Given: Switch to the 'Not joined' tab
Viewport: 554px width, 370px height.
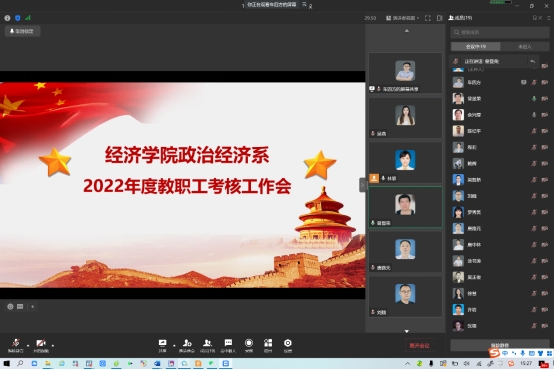Looking at the screenshot, I should coord(525,47).
